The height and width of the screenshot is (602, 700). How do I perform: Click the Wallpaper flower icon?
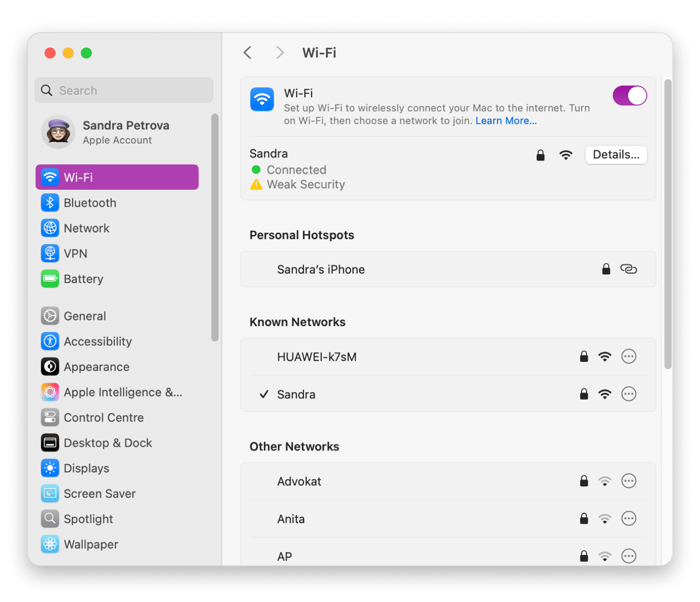50,544
